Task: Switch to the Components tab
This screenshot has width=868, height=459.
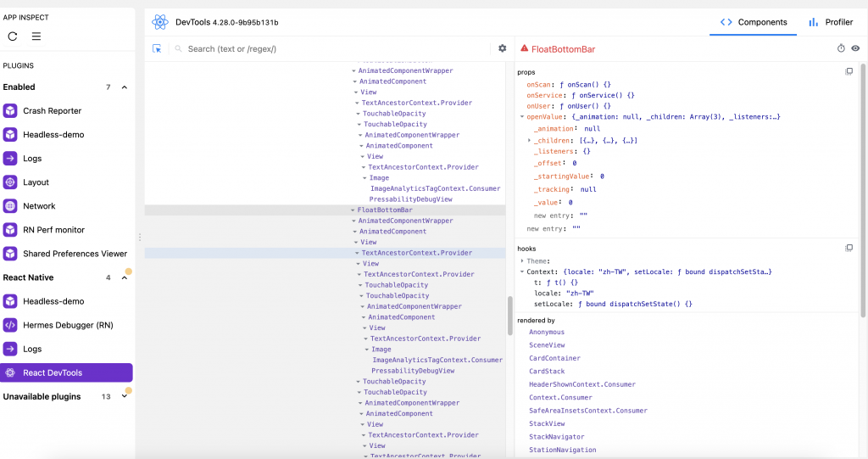Action: coord(753,22)
